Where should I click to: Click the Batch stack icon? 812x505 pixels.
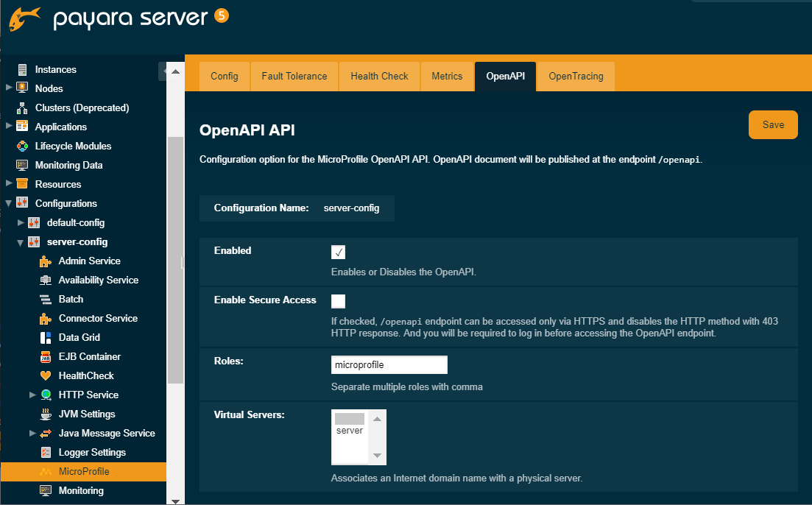pyautogui.click(x=46, y=300)
